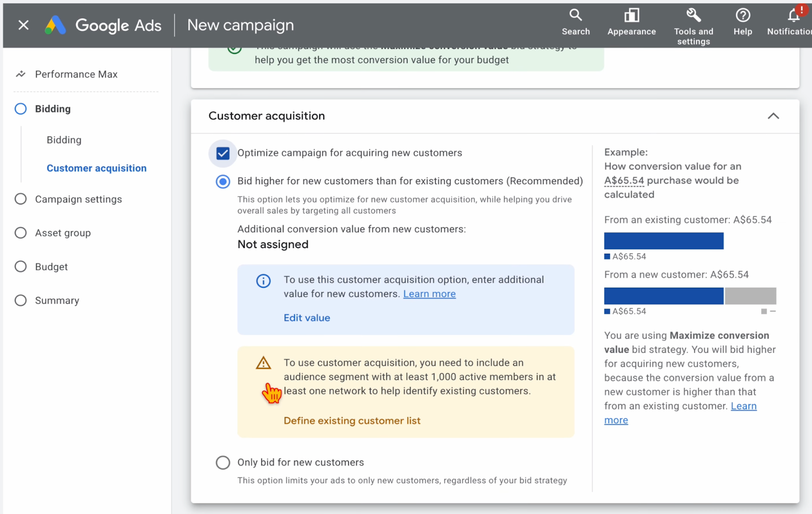Screen dimensions: 812x514
Task: Open the Campaign settings step
Action: pos(78,199)
